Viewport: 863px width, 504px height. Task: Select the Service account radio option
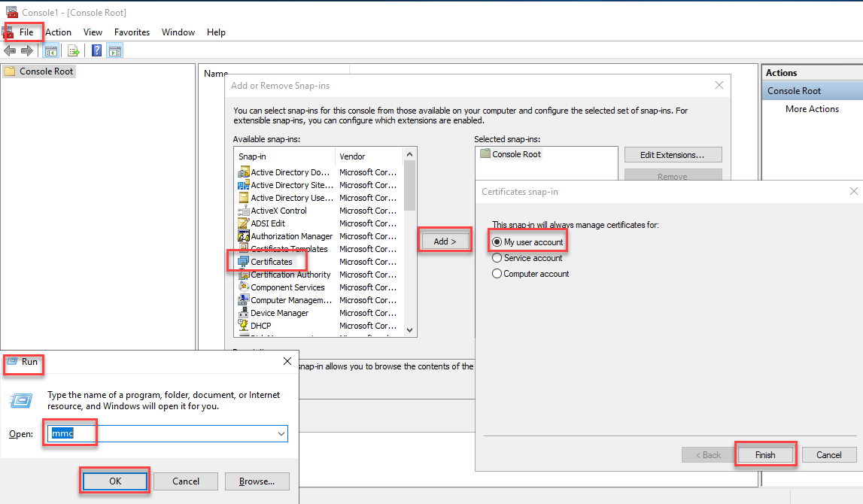point(497,258)
